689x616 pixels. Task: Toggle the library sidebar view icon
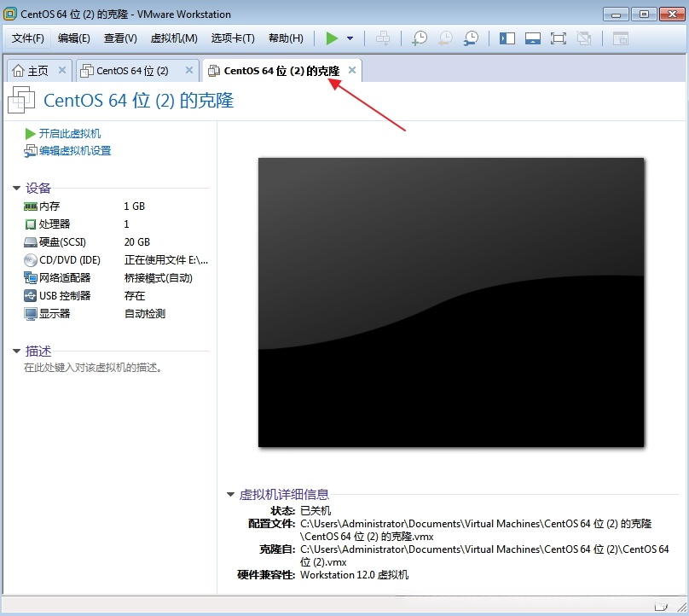[x=507, y=38]
